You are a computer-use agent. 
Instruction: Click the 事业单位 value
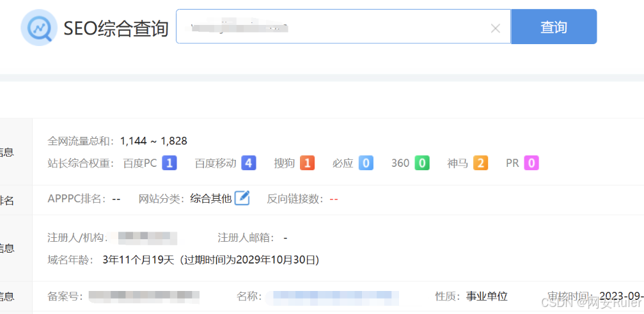[487, 296]
